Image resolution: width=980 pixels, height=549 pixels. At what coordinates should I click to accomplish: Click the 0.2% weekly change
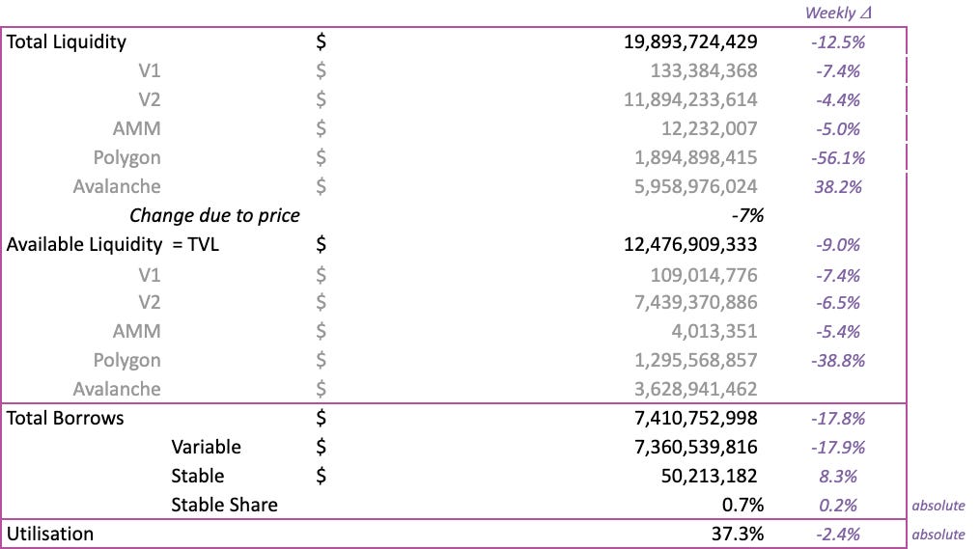[838, 506]
